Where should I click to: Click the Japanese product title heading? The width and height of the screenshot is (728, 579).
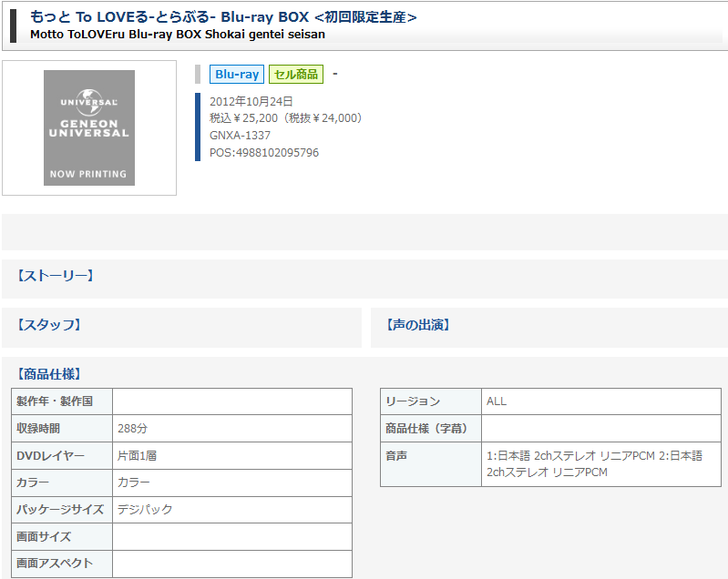pos(223,17)
